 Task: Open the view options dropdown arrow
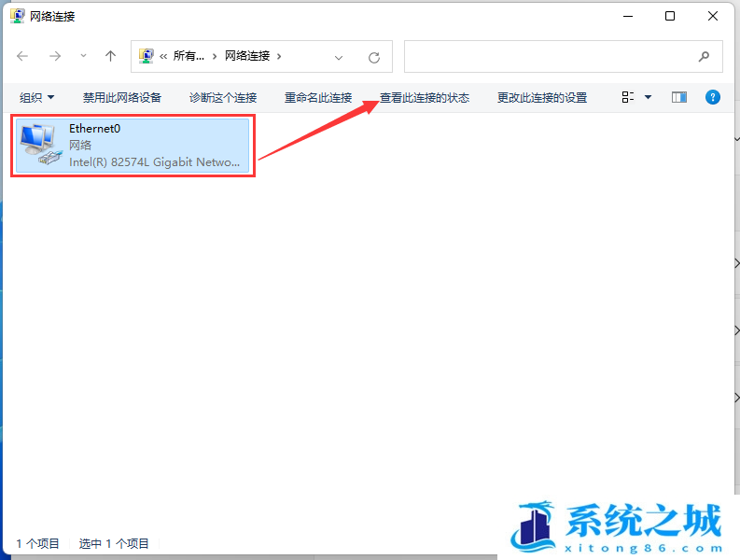648,97
